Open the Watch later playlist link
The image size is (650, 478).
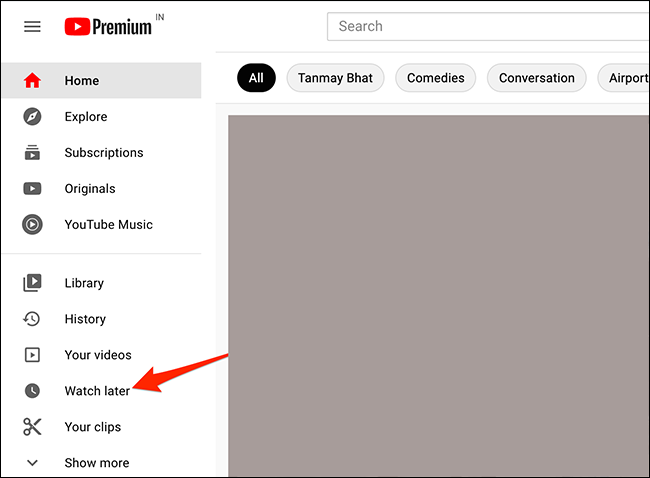pyautogui.click(x=97, y=391)
